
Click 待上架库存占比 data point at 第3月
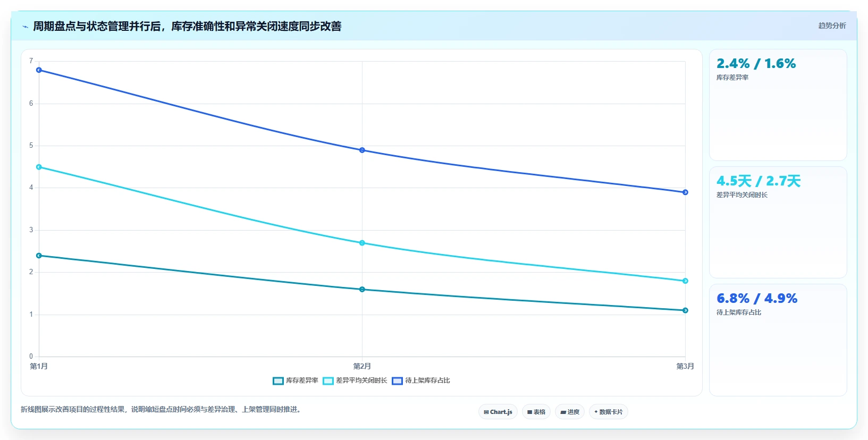click(685, 192)
